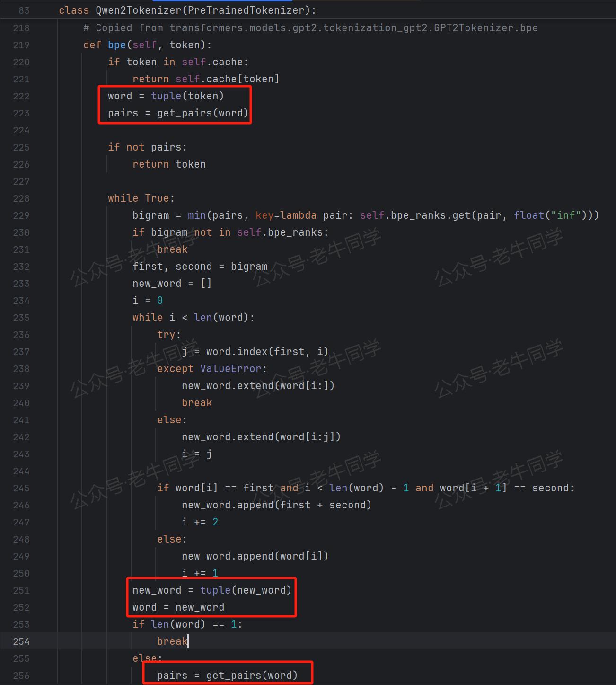
Task: Click the 'while True:' line
Action: (141, 198)
